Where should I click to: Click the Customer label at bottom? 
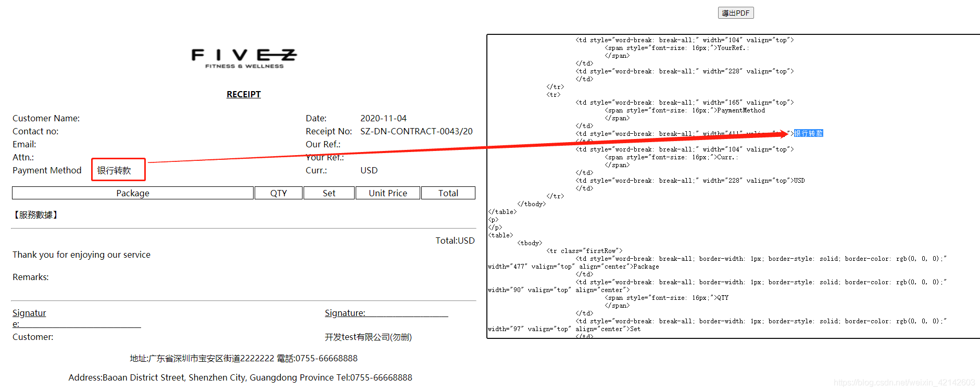click(33, 337)
